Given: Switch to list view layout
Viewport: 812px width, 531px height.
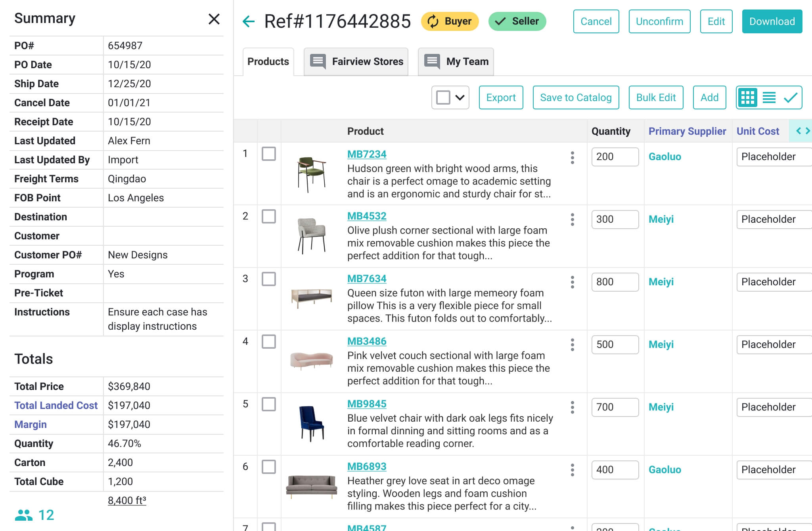Looking at the screenshot, I should pyautogui.click(x=768, y=97).
